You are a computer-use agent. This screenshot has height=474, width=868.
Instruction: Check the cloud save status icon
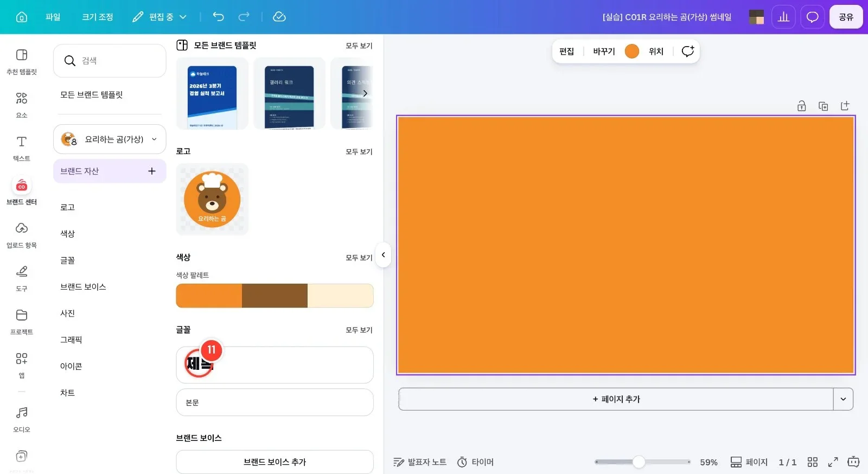coord(279,17)
